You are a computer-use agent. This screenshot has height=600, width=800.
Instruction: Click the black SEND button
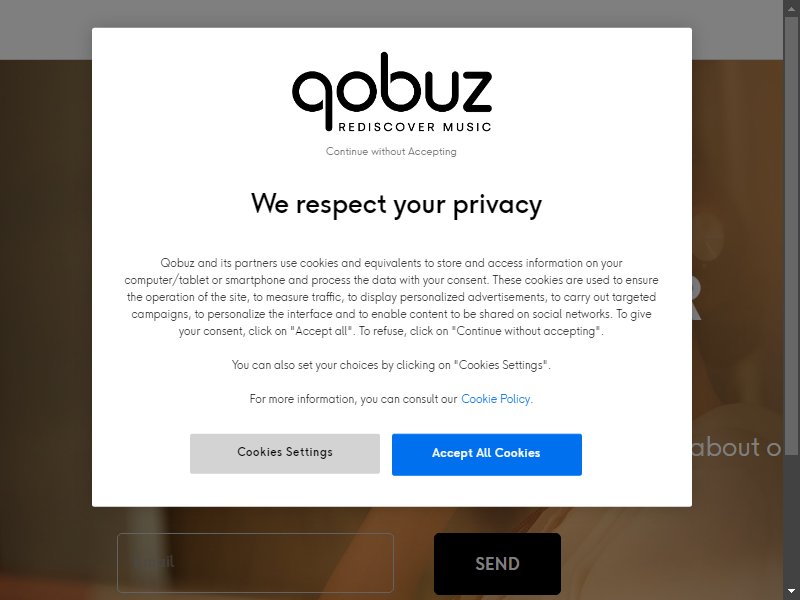497,563
